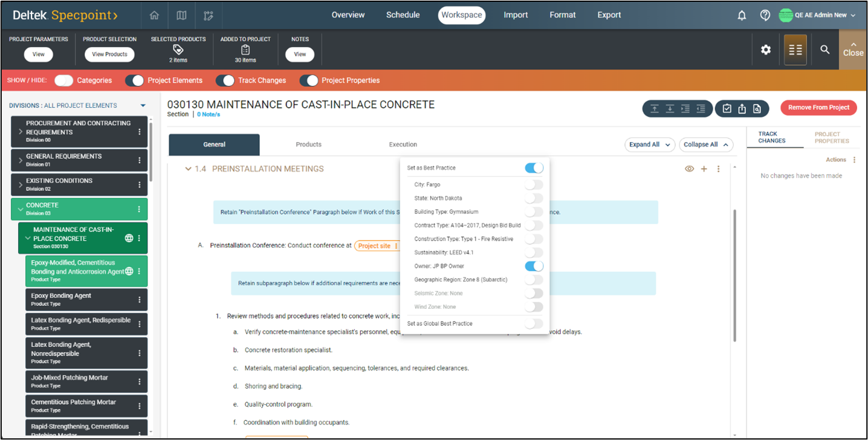Click the home icon in header
The image size is (868, 440).
coord(155,15)
